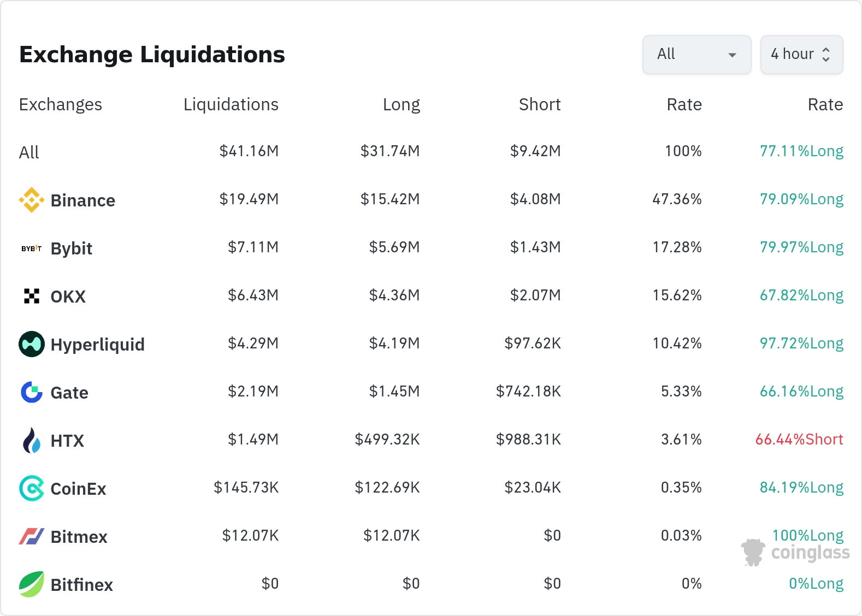Open the Binance exchange link
The height and width of the screenshot is (616, 862).
pos(82,200)
